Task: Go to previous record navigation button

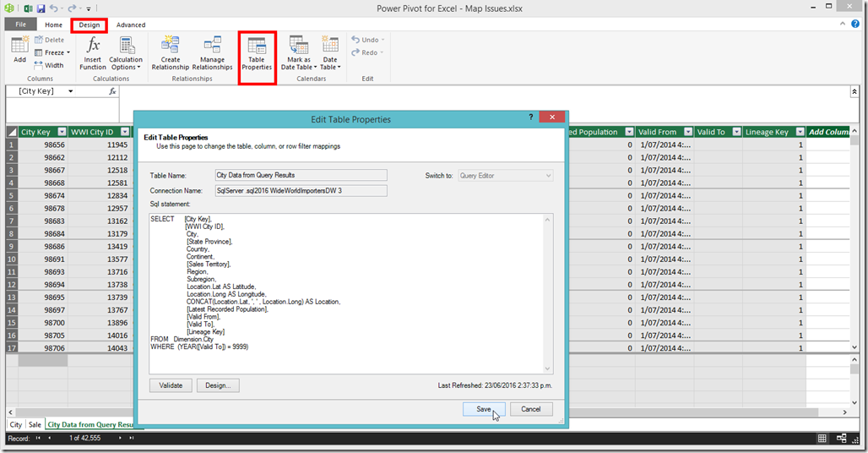Action: pyautogui.click(x=50, y=438)
